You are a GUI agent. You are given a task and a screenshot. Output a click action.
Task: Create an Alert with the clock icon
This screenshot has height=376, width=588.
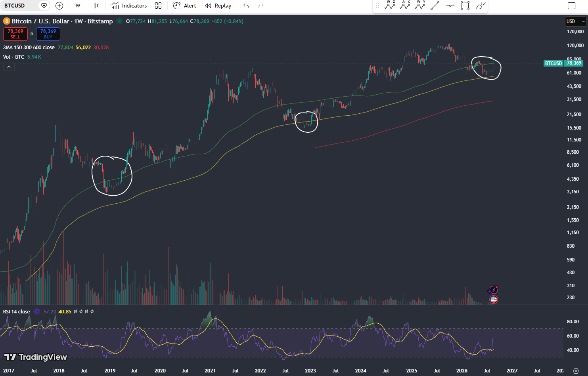click(185, 6)
